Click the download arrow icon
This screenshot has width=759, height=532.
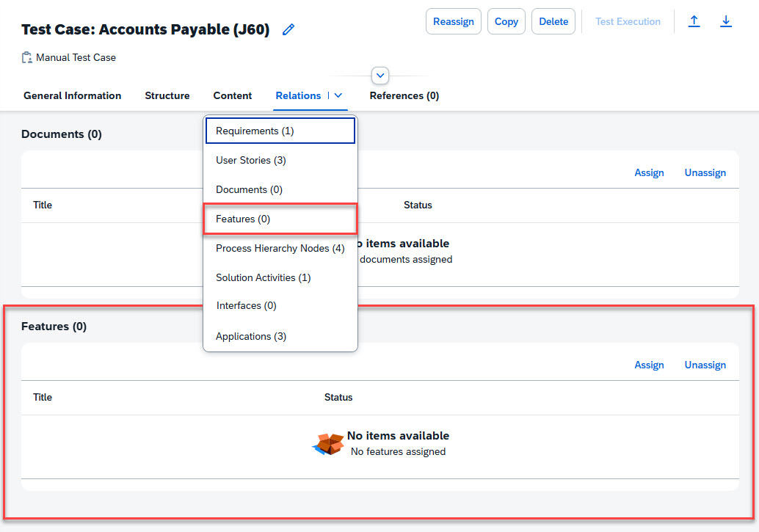point(725,21)
